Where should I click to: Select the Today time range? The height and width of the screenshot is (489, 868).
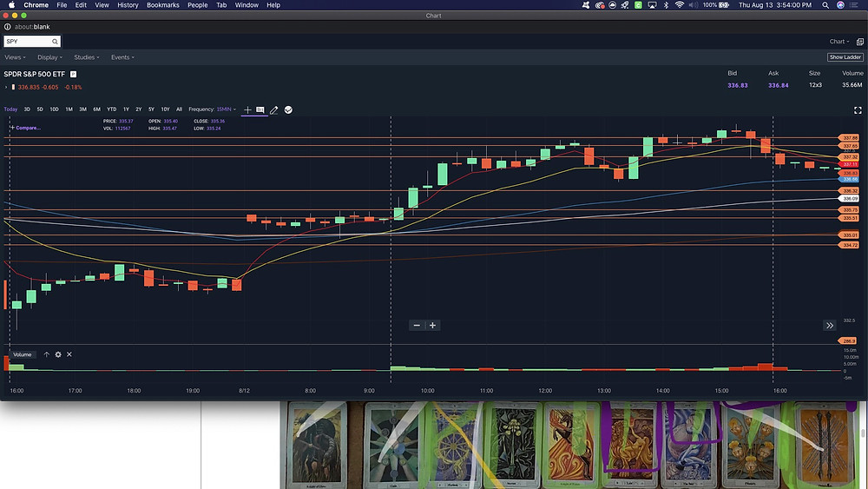(x=10, y=109)
